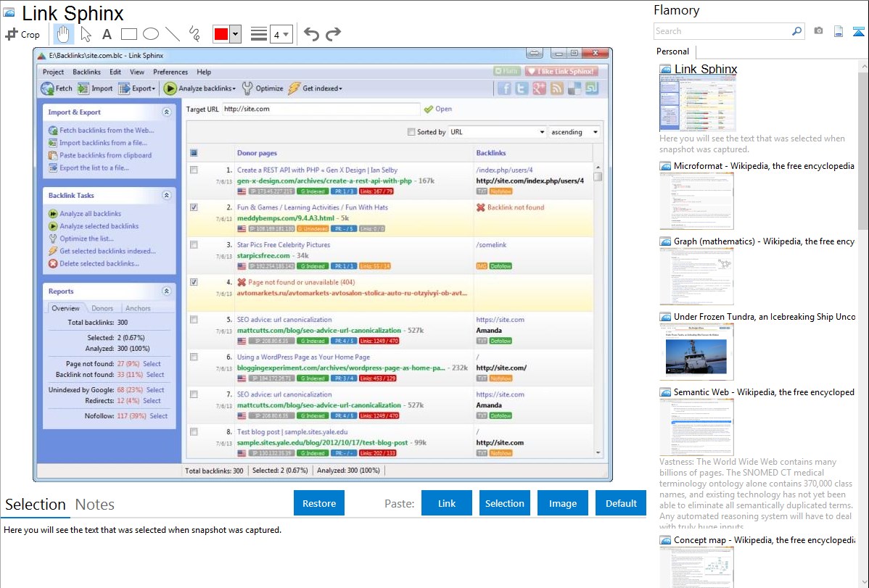Image resolution: width=869 pixels, height=588 pixels.
Task: Click the page icon next to camera
Action: click(x=839, y=31)
